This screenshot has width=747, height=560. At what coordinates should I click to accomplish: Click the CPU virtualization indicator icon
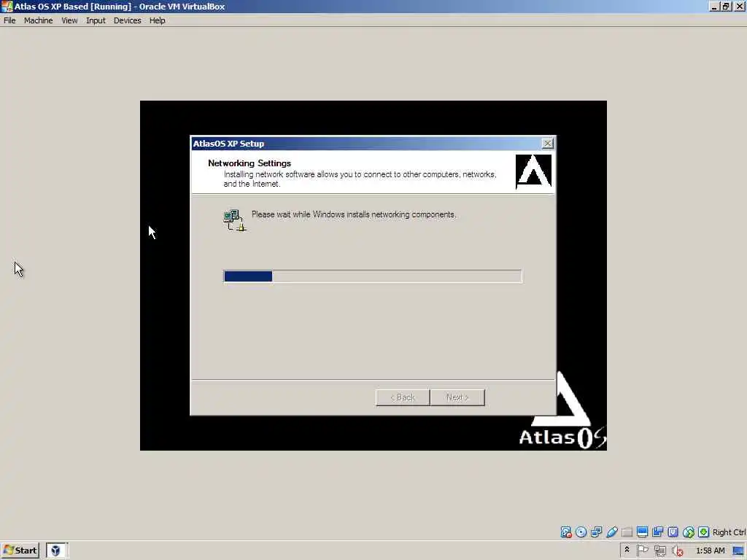click(x=673, y=532)
